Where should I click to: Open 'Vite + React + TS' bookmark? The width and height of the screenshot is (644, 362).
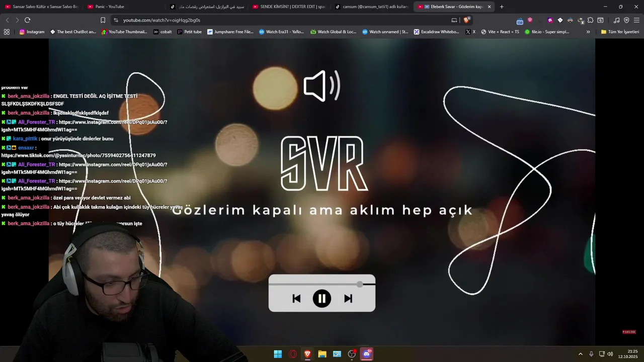(500, 32)
